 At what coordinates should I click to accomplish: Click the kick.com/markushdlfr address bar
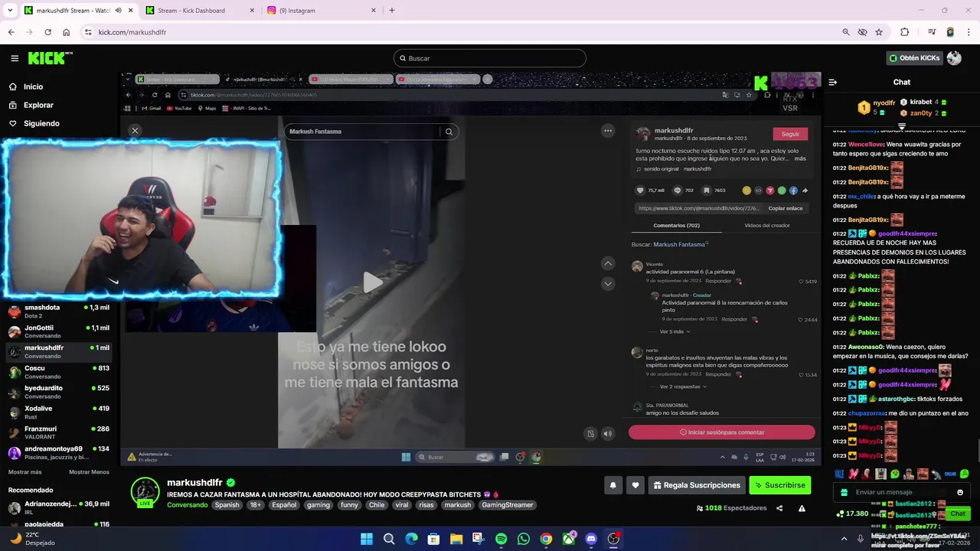[x=459, y=32]
